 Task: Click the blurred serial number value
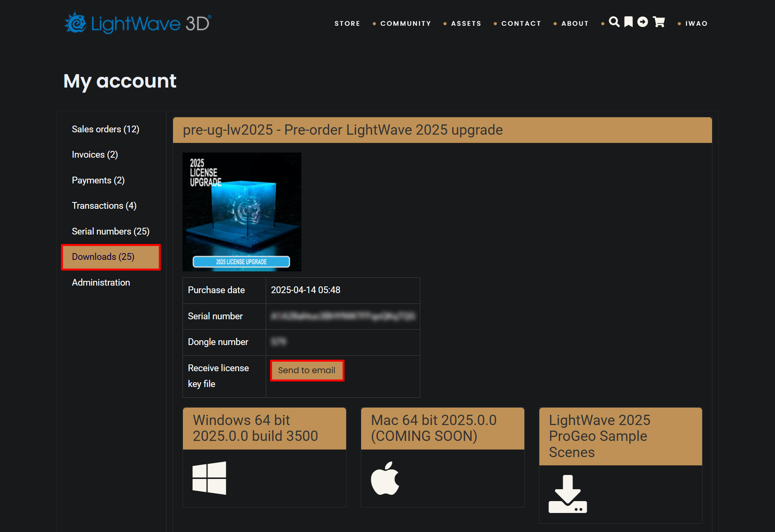click(343, 316)
